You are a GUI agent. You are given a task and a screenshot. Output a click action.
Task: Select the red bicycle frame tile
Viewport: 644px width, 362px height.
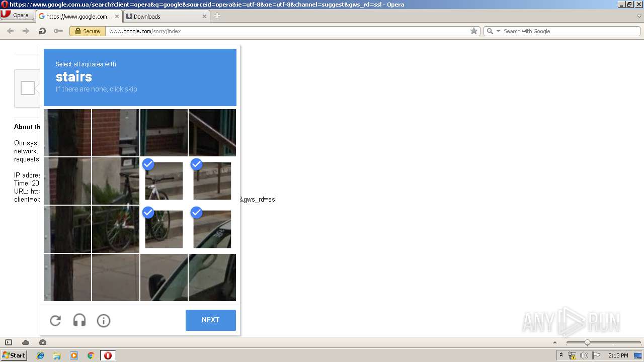[116, 229]
